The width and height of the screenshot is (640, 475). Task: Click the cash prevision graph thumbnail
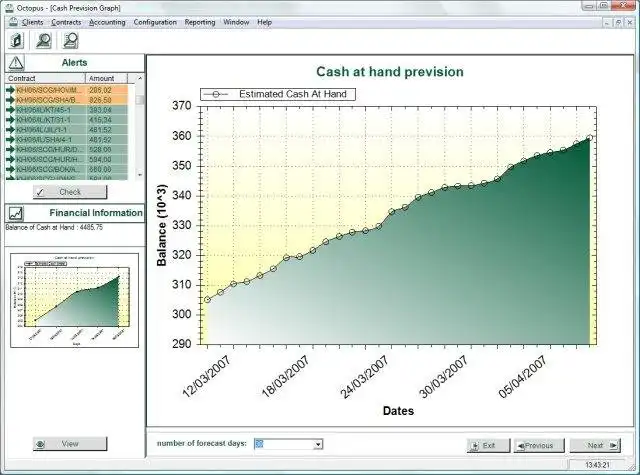click(74, 300)
